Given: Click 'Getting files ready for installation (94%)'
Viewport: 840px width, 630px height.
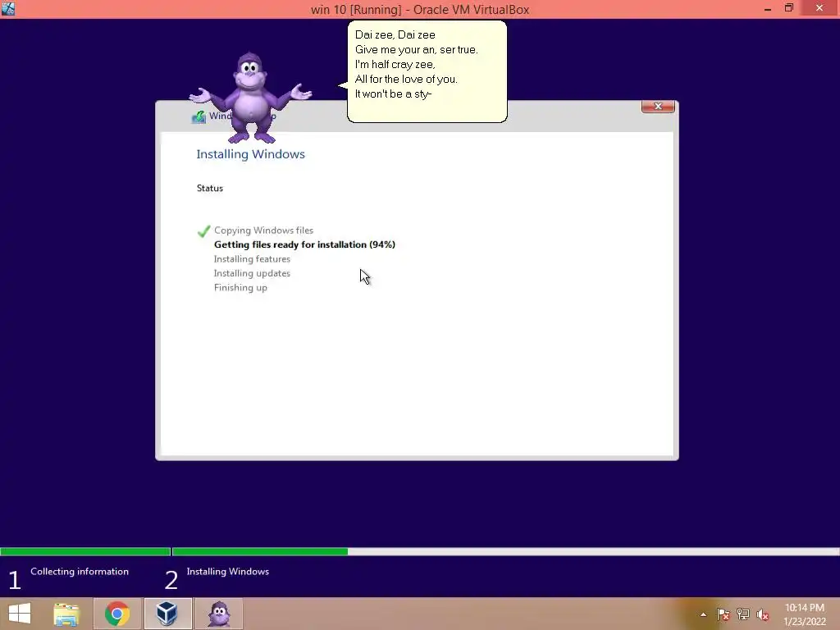Looking at the screenshot, I should click(x=304, y=244).
